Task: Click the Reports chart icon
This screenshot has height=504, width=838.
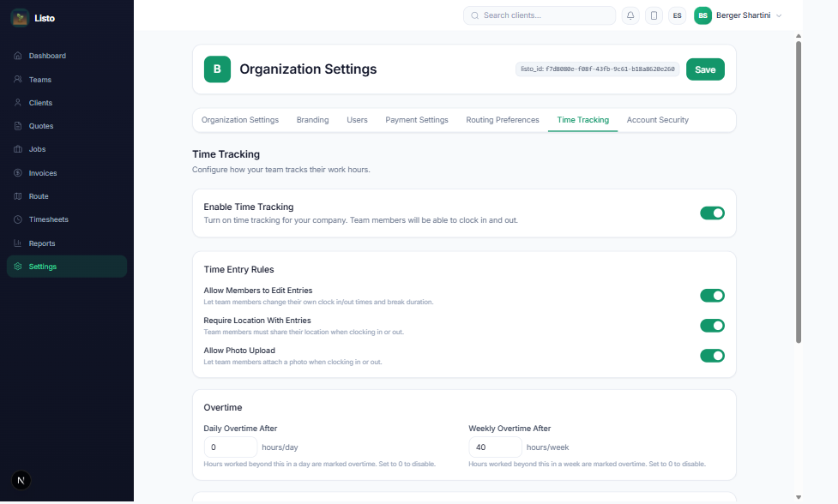Action: pyautogui.click(x=18, y=243)
